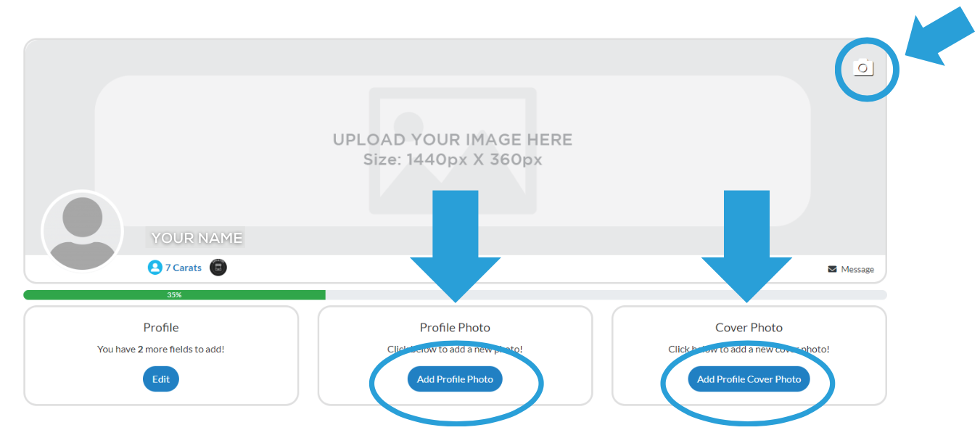Open the 7 Carats link
This screenshot has height=438, width=980.
[x=183, y=268]
